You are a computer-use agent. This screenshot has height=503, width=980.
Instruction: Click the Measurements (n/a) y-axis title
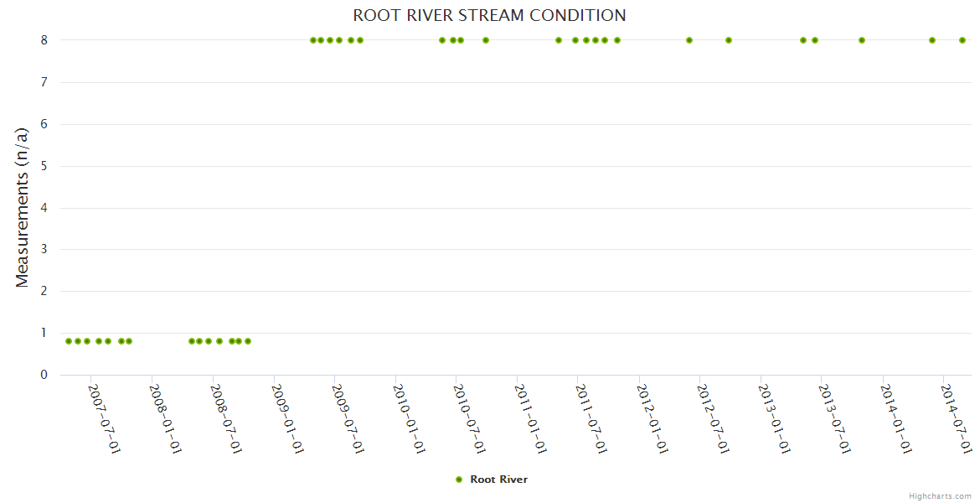(23, 207)
